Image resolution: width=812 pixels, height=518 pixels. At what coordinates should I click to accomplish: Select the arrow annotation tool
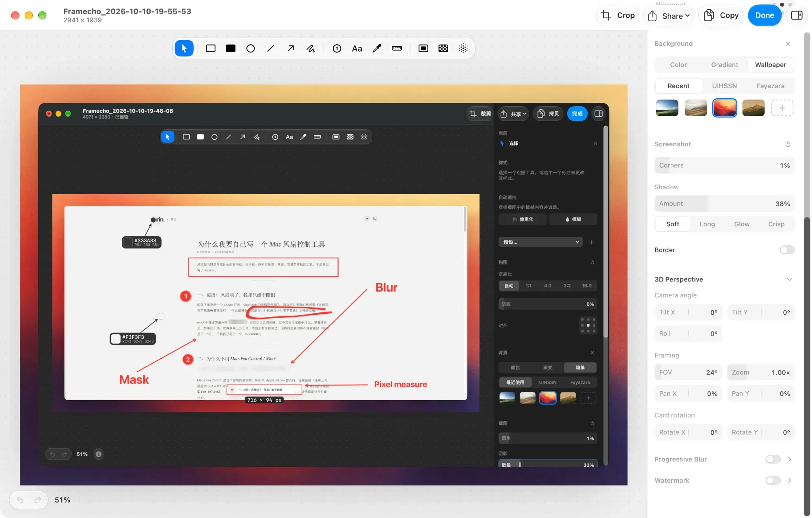pyautogui.click(x=290, y=48)
